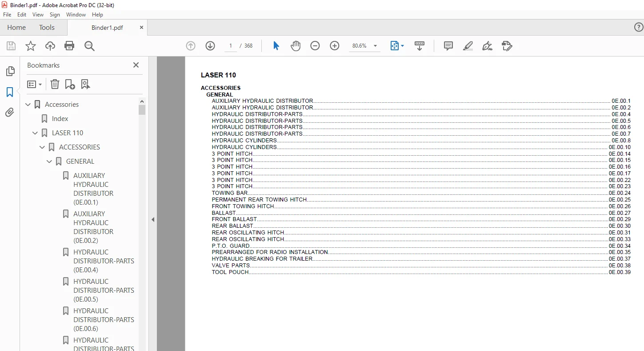The height and width of the screenshot is (351, 644).
Task: Collapse the GENERAL bookmark
Action: [50, 161]
